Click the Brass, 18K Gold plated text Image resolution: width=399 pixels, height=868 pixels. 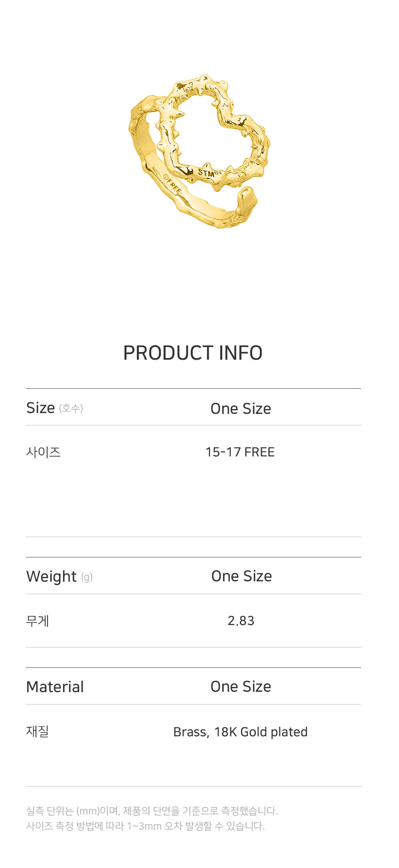[x=240, y=732]
